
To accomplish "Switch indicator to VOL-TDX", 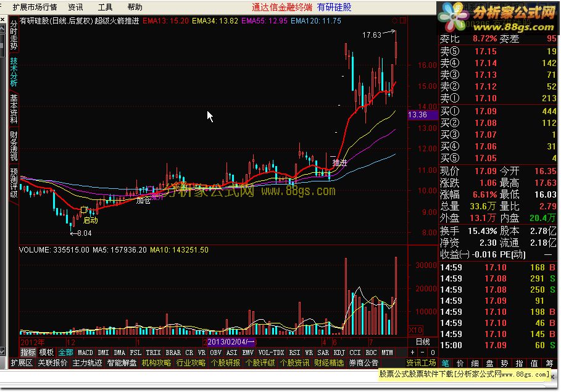I will (x=271, y=352).
